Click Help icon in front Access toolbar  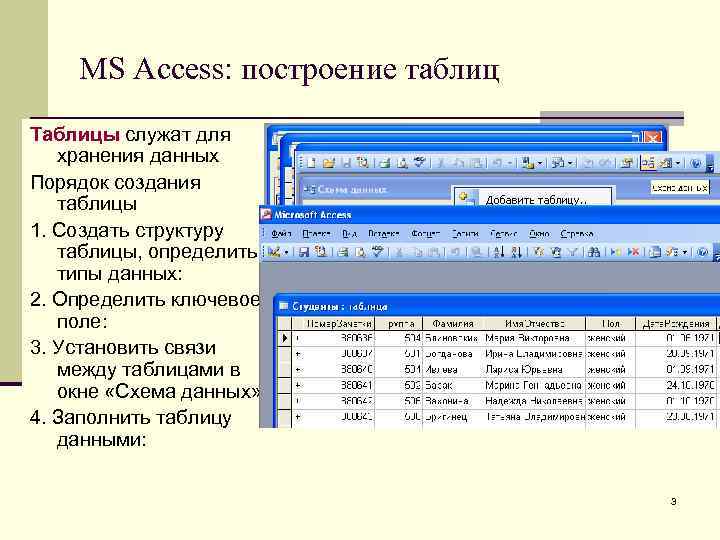pos(702,252)
